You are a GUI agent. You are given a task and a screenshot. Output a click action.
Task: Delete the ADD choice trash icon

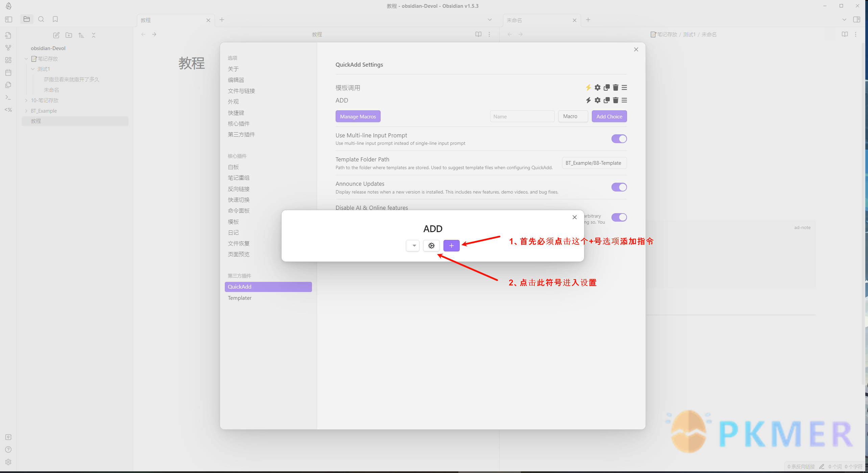click(x=616, y=100)
